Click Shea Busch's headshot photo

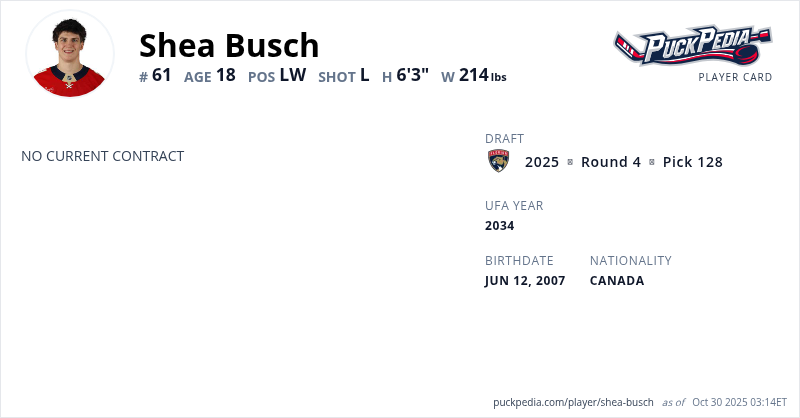tap(69, 54)
